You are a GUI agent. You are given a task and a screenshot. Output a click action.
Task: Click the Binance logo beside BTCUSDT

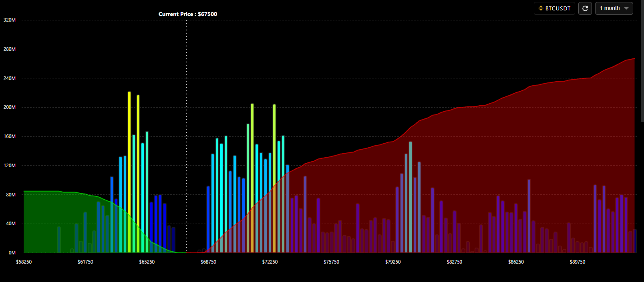click(541, 8)
